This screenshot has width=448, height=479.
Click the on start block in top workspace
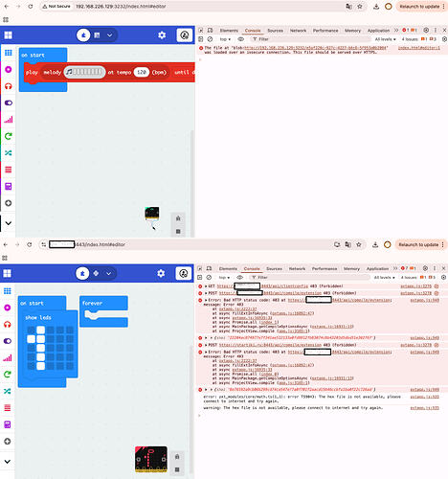pyautogui.click(x=33, y=56)
